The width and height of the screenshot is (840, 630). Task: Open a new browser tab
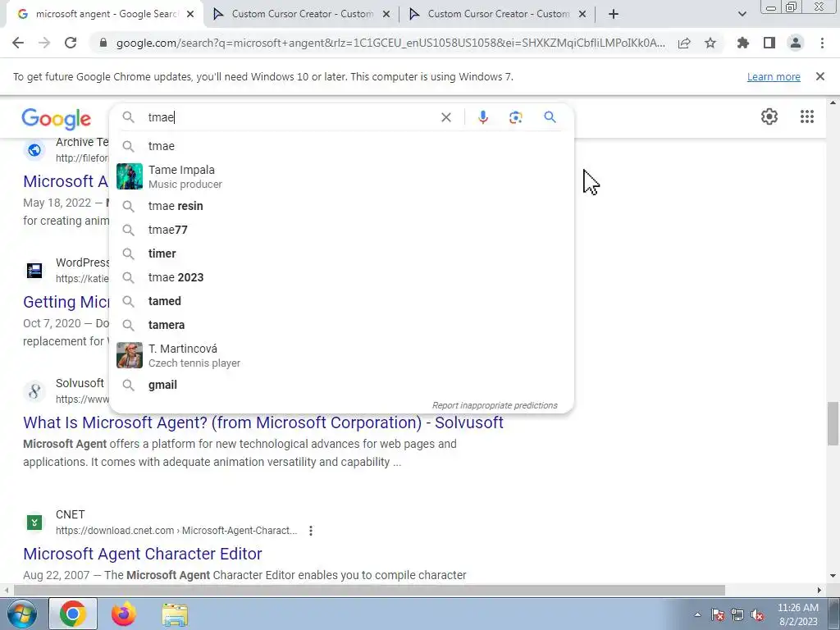click(614, 14)
